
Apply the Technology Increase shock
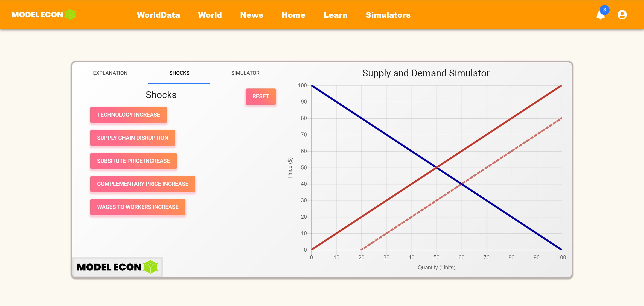tap(129, 115)
